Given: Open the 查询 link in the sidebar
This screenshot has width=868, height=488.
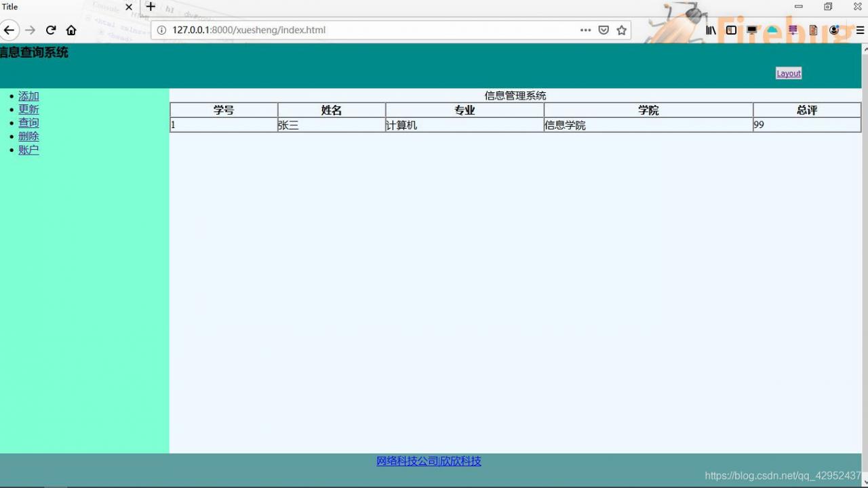Looking at the screenshot, I should pyautogui.click(x=28, y=123).
